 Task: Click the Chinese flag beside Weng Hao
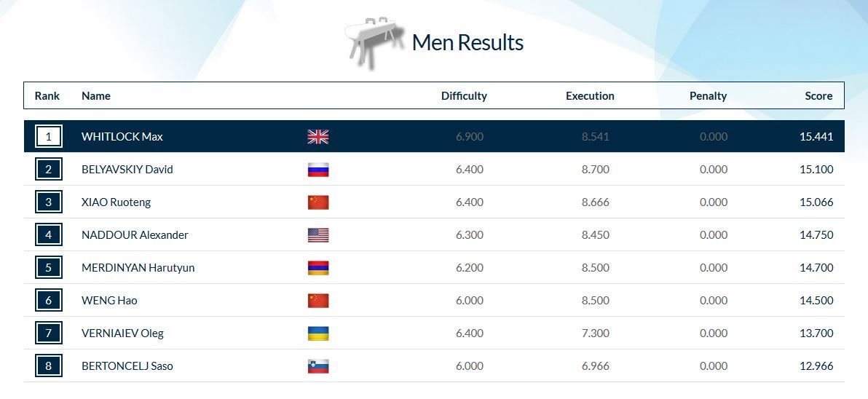coord(318,301)
